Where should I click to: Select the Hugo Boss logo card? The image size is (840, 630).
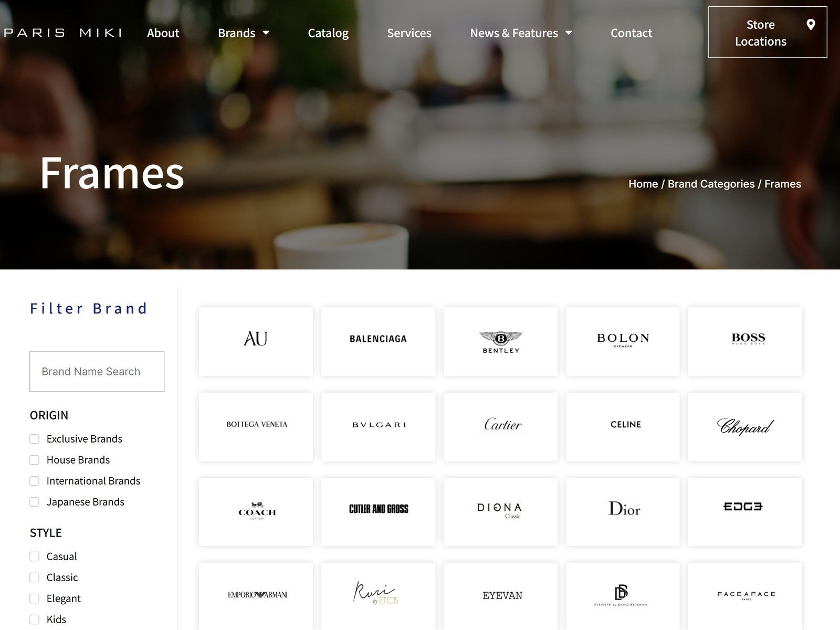pyautogui.click(x=745, y=341)
